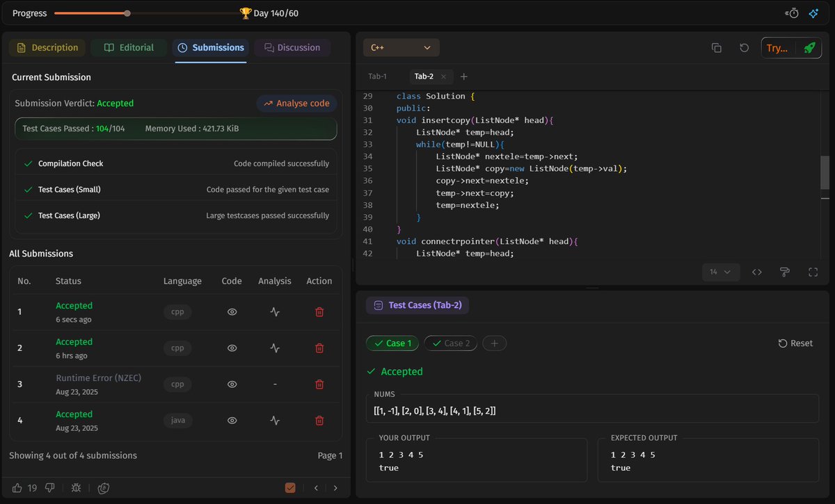835x504 pixels.
Task: Submit code with the green rocket button
Action: click(809, 48)
